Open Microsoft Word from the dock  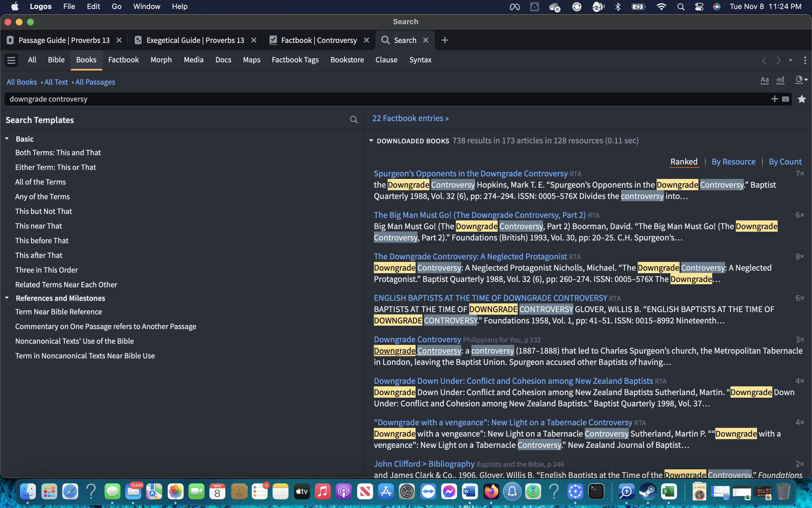click(469, 492)
